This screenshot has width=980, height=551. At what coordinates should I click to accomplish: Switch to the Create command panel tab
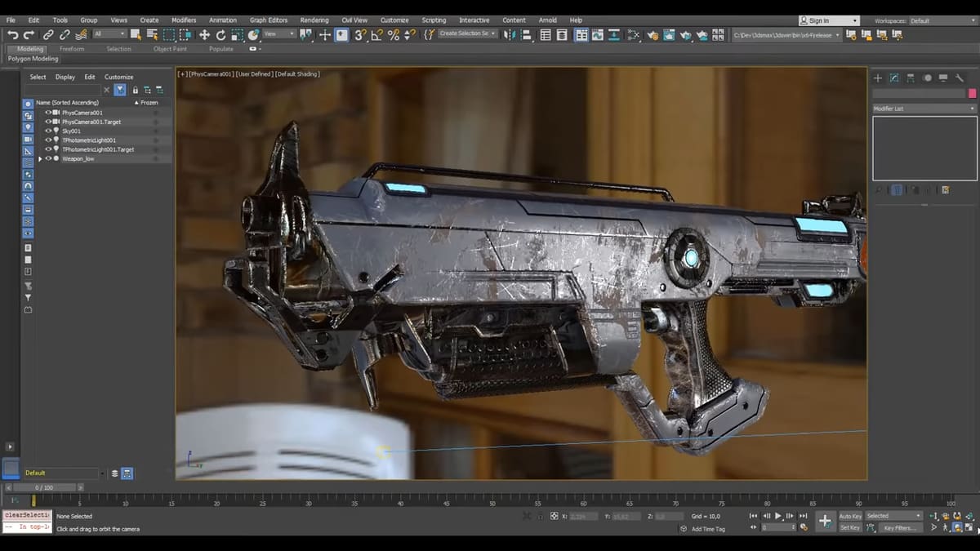pyautogui.click(x=878, y=78)
